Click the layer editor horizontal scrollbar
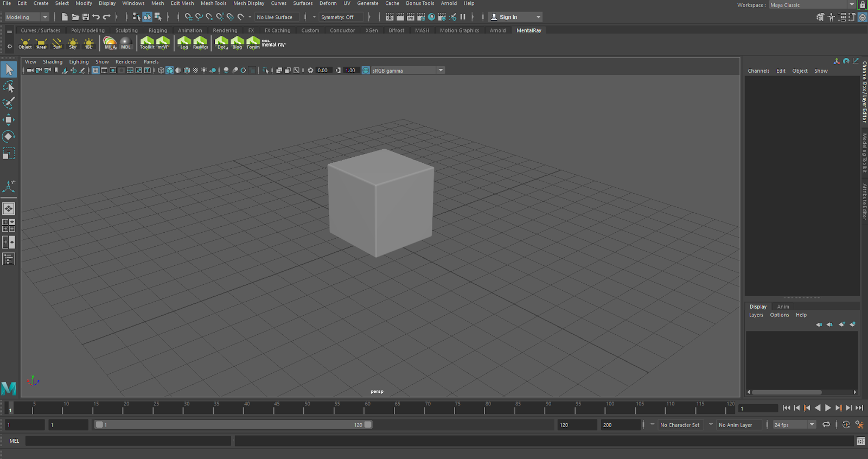 pos(787,392)
